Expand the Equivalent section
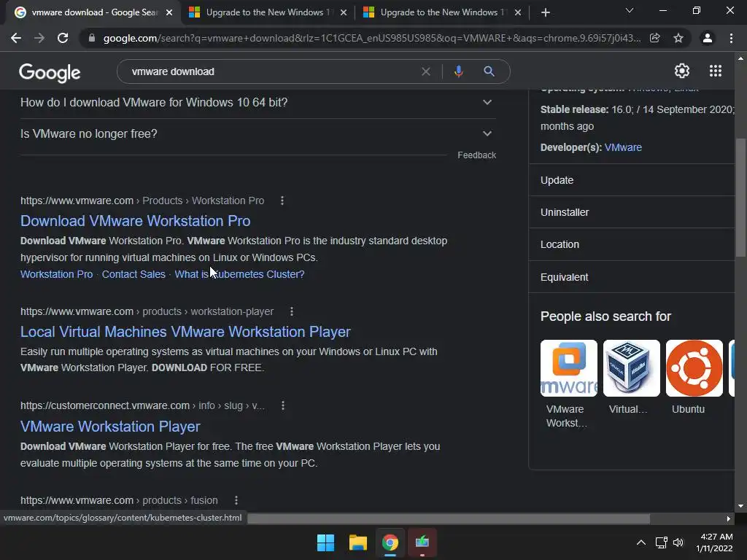The image size is (747, 560). tap(632, 277)
